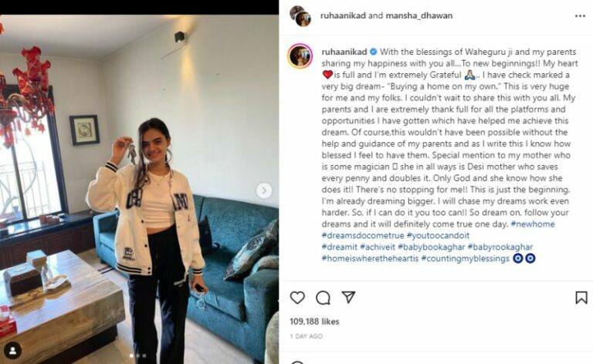
Task: Go to the next photo using the arrow
Action: click(264, 190)
